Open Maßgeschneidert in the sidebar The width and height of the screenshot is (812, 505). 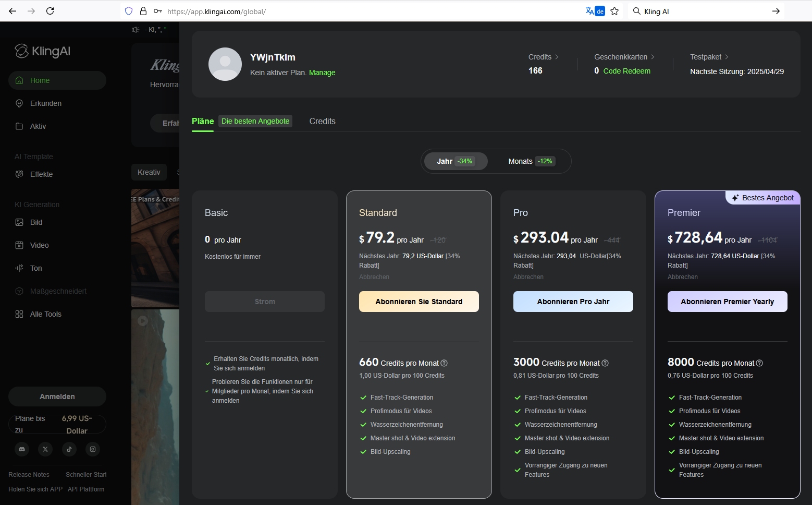pyautogui.click(x=57, y=291)
